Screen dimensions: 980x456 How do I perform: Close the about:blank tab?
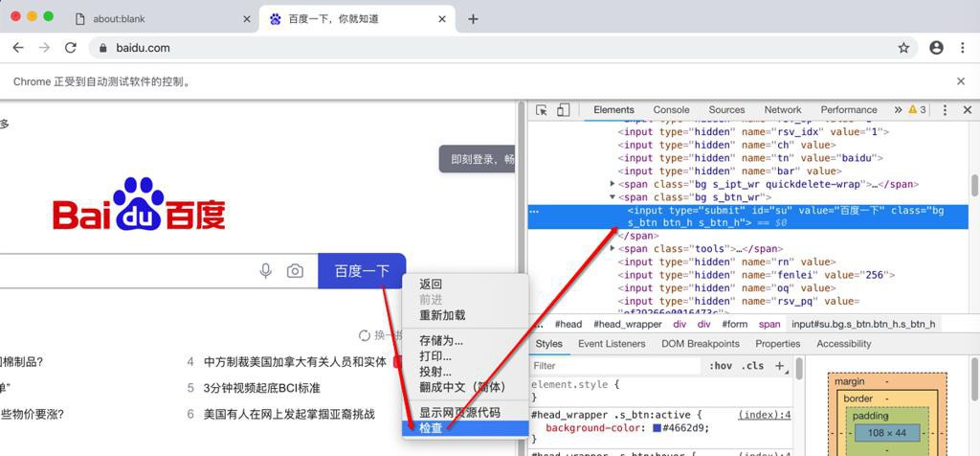247,19
